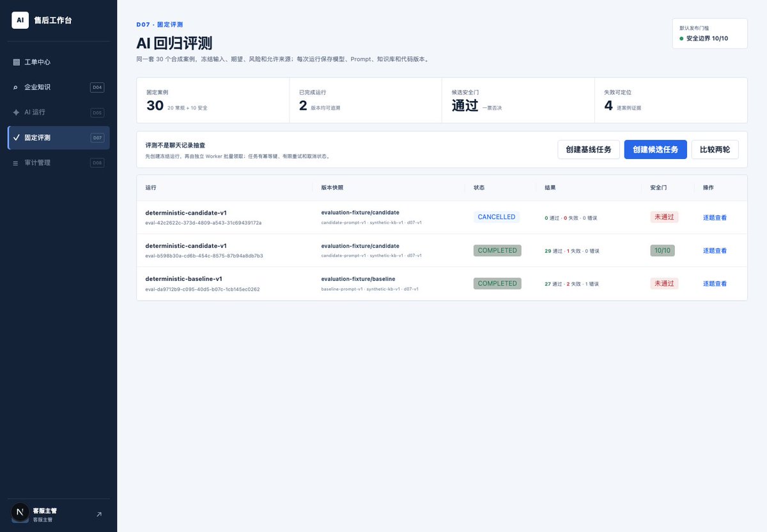Click the 固定评测 checkmark icon
767x532 pixels.
[x=16, y=137]
